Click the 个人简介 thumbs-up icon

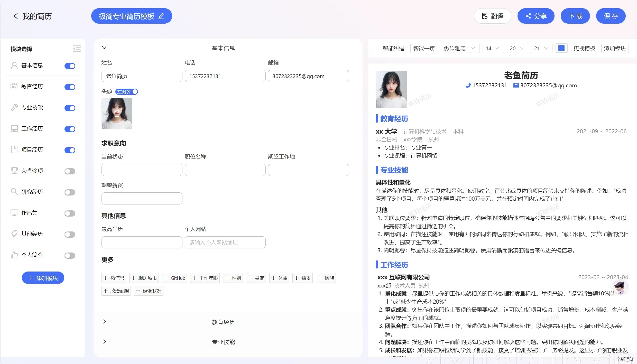(x=14, y=255)
